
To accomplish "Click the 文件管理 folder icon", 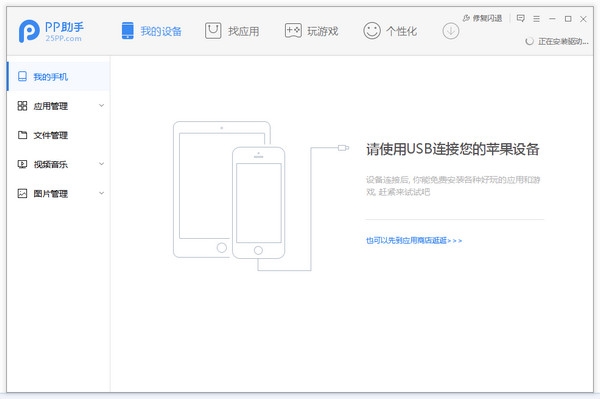I will [22, 135].
